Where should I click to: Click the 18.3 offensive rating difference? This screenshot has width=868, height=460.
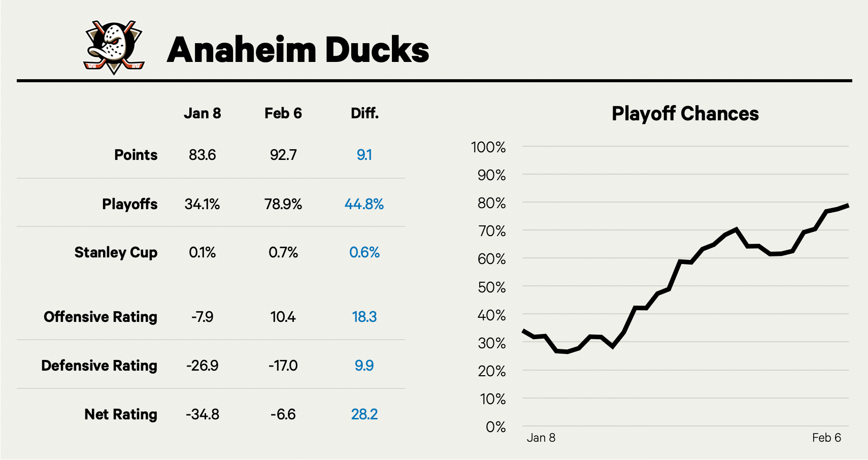pos(364,317)
